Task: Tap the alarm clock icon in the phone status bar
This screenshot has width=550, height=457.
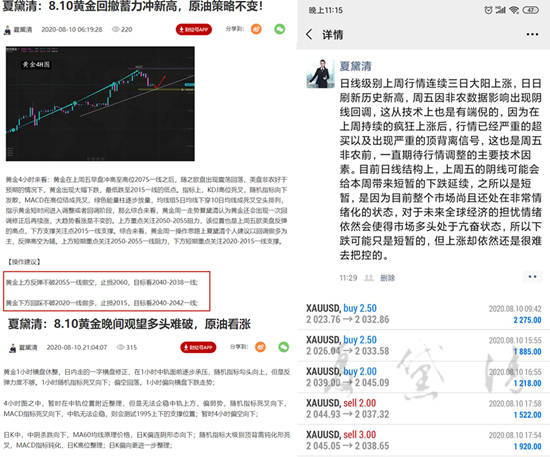Action: 488,10
